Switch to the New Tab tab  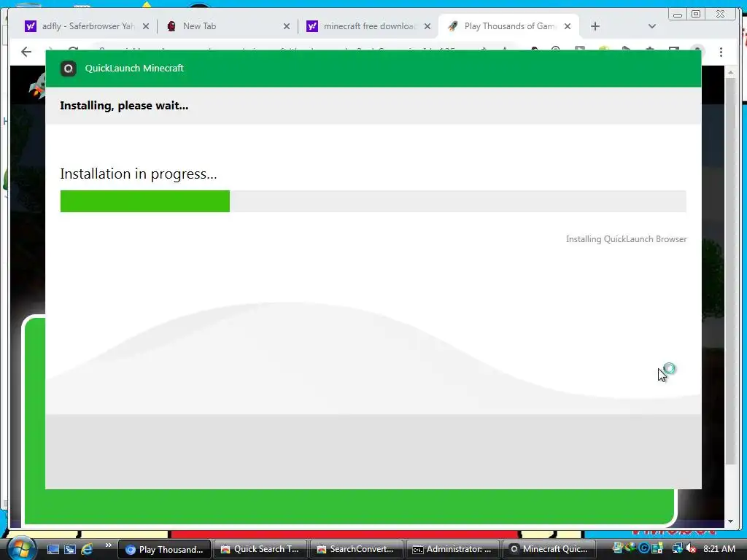pyautogui.click(x=228, y=26)
